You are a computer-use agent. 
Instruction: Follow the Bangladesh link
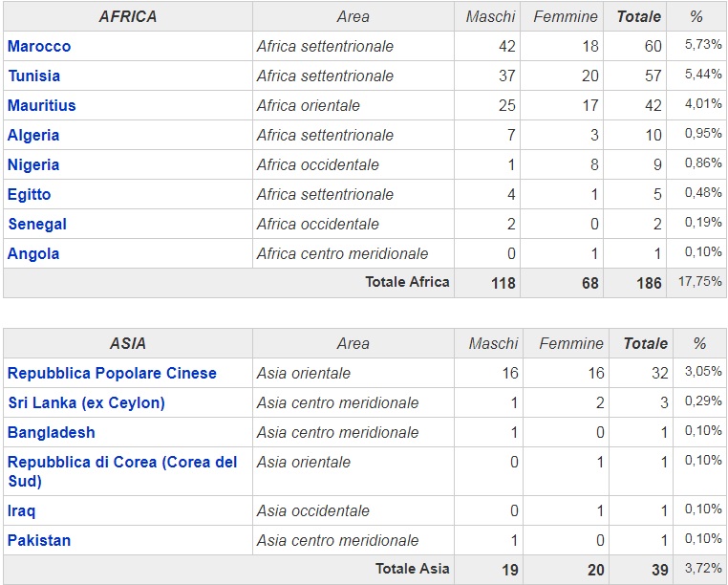(52, 432)
